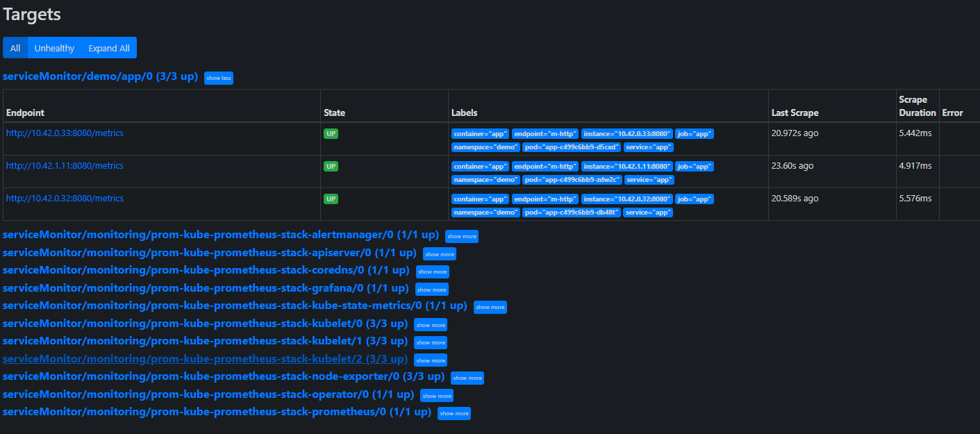This screenshot has width=980, height=434.
Task: Open the coredns/0 serviceMonitor link
Action: point(206,270)
